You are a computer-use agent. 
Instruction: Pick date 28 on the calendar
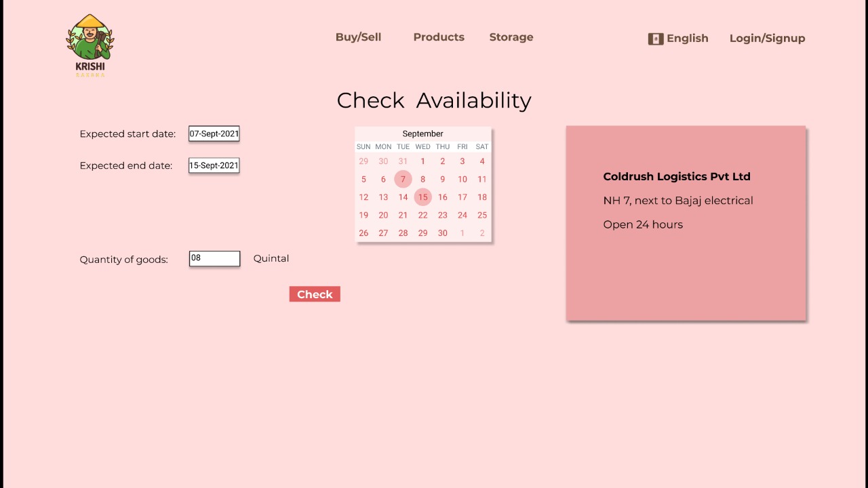tap(403, 233)
